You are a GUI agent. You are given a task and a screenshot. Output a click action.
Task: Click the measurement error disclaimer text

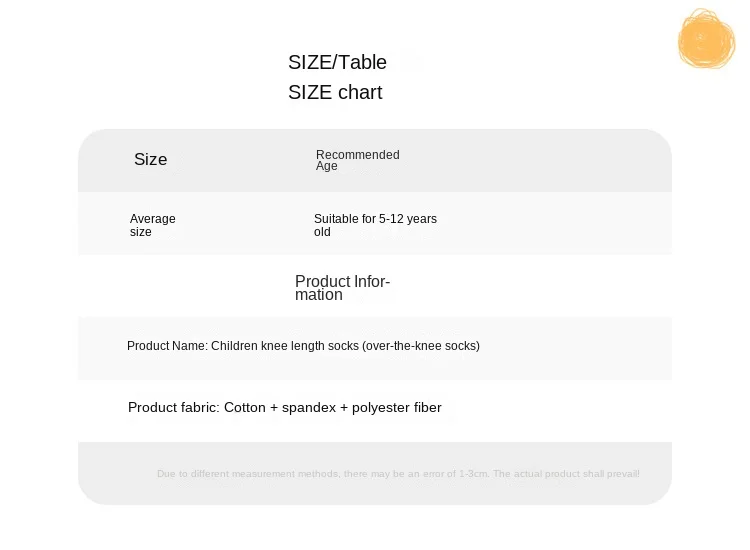tap(322, 474)
